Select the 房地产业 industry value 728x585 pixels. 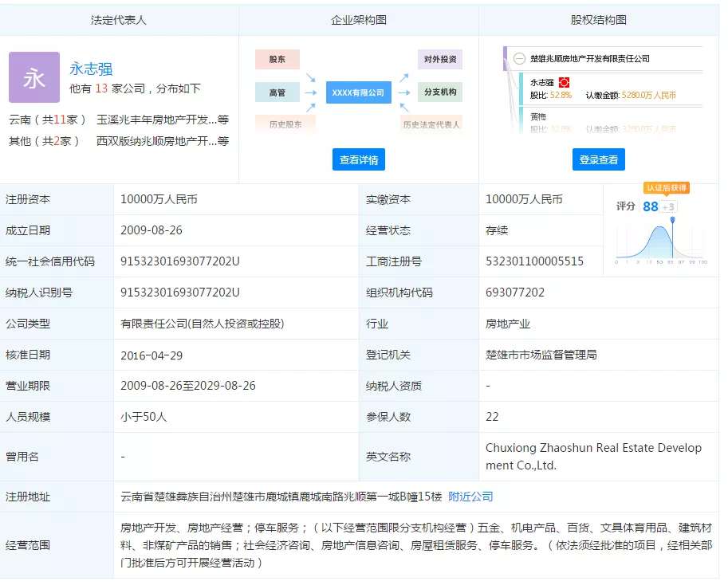pos(507,324)
